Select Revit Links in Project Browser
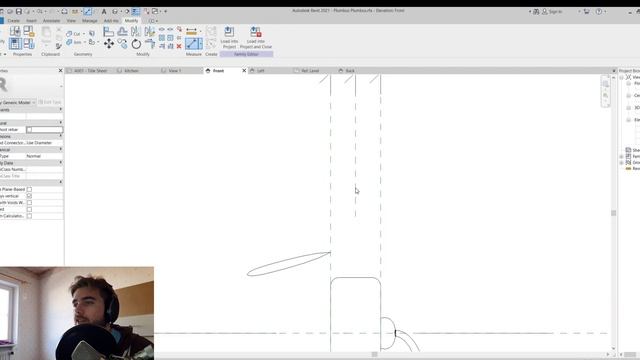640x360 pixels. click(632, 169)
